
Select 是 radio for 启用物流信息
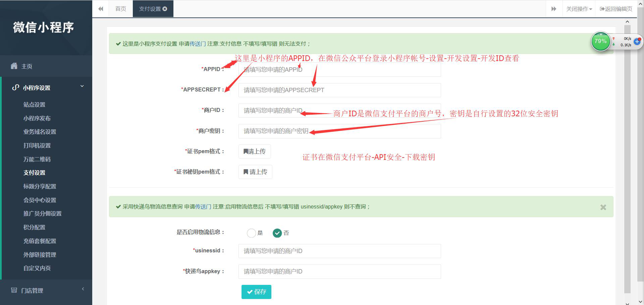[251, 233]
